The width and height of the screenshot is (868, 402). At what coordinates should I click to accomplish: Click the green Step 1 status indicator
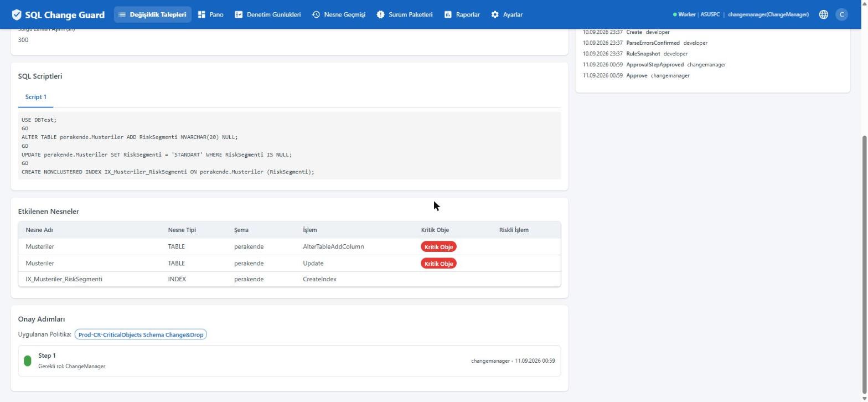pyautogui.click(x=28, y=361)
